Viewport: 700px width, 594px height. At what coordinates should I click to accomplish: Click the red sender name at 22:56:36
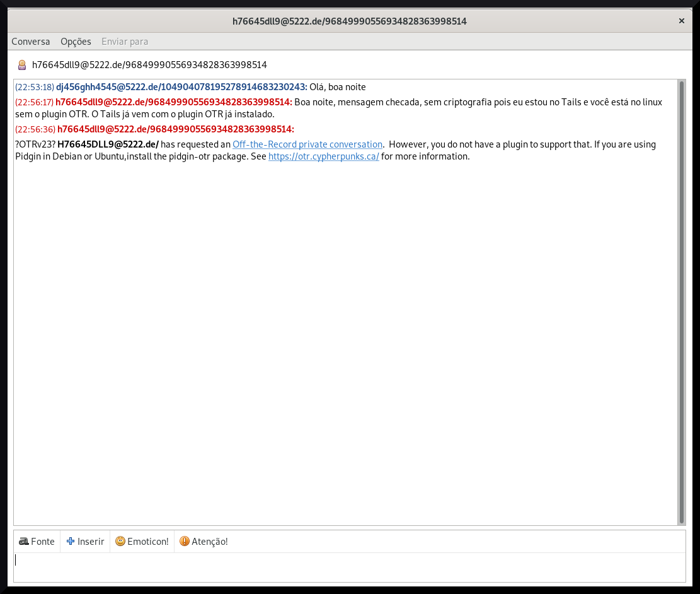(x=176, y=129)
